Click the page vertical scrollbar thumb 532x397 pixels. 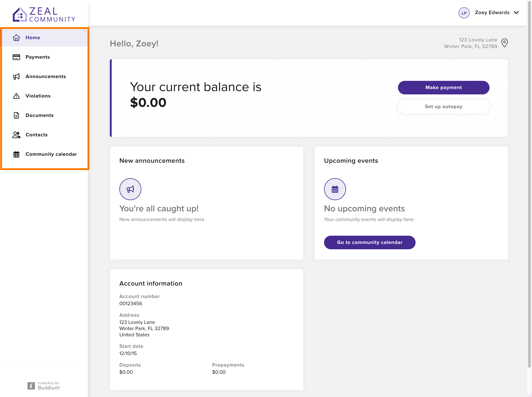click(x=529, y=184)
